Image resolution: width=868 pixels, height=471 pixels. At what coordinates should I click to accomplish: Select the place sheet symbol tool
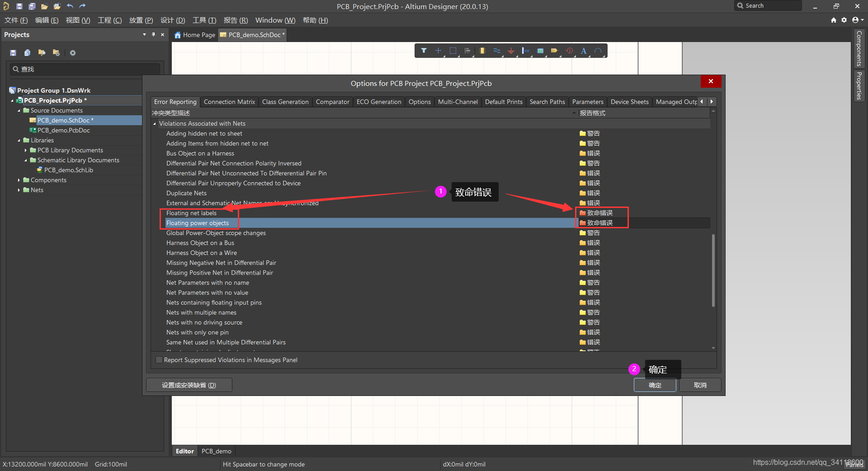(540, 51)
